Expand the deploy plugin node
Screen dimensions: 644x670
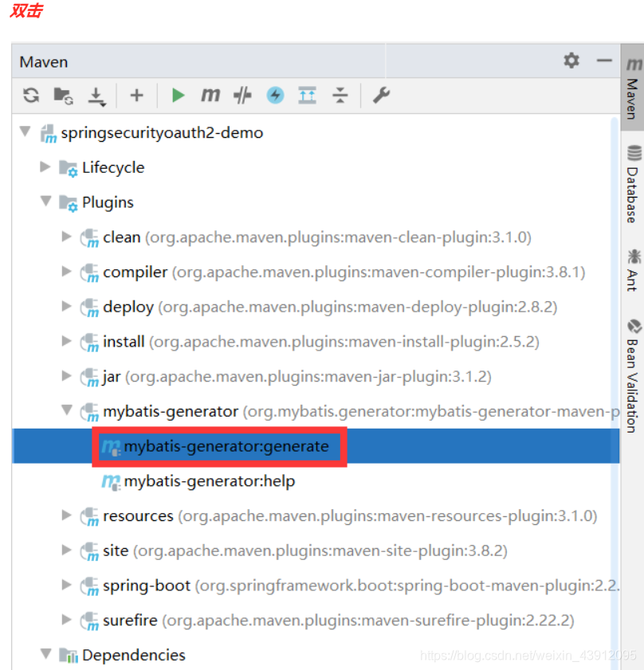click(66, 306)
